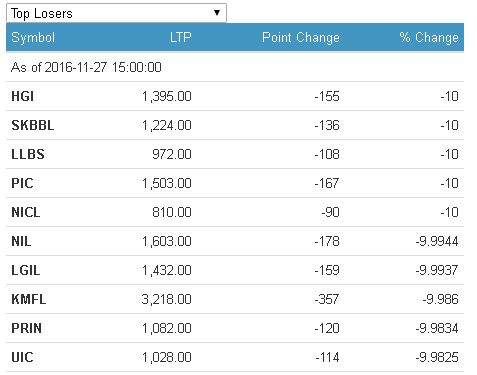This screenshot has width=477, height=375.
Task: Click the Point Change column header
Action: pos(301,38)
